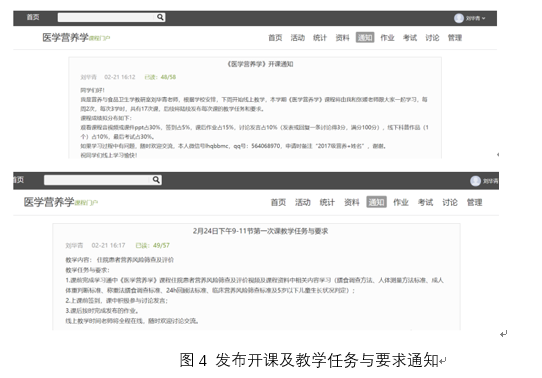This screenshot has width=542, height=378.
Task: Click the user avatar in lower top bar
Action: 475,181
